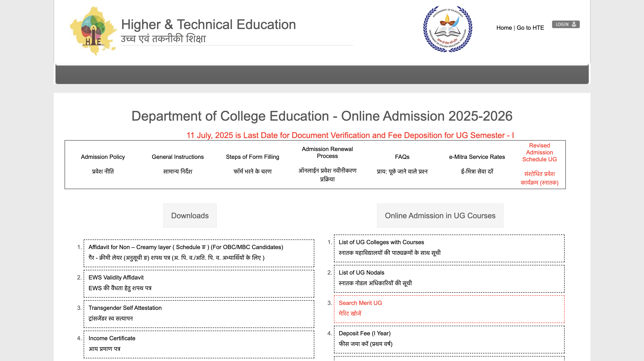Click the LOGIN button with user icon
Viewport: 644px width, 361px height.
coord(566,24)
